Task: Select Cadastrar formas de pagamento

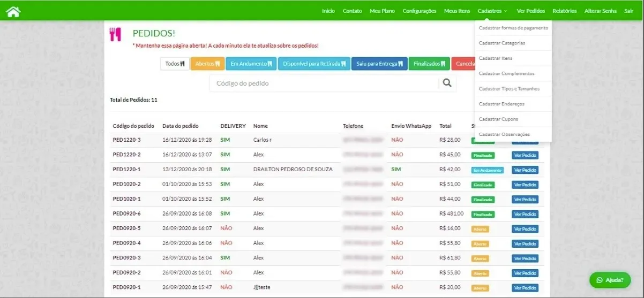Action: point(513,28)
